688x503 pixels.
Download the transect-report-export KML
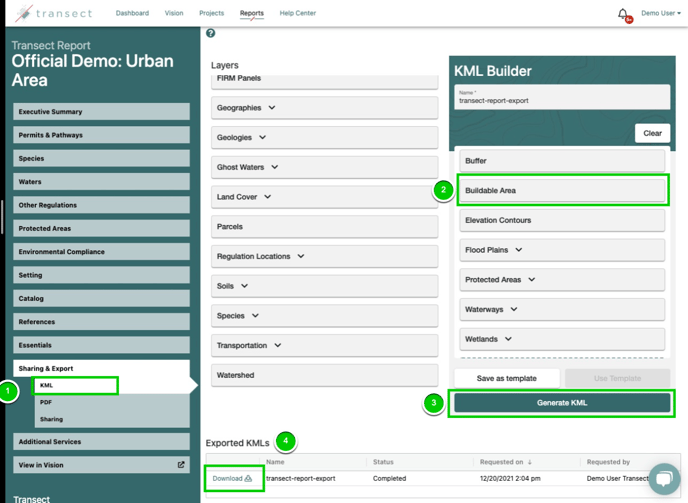(x=232, y=478)
